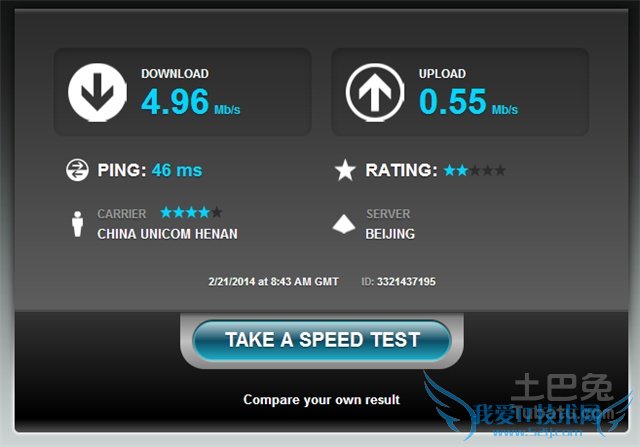Click the ping exchange arrows icon
Image resolution: width=640 pixels, height=447 pixels.
click(77, 170)
